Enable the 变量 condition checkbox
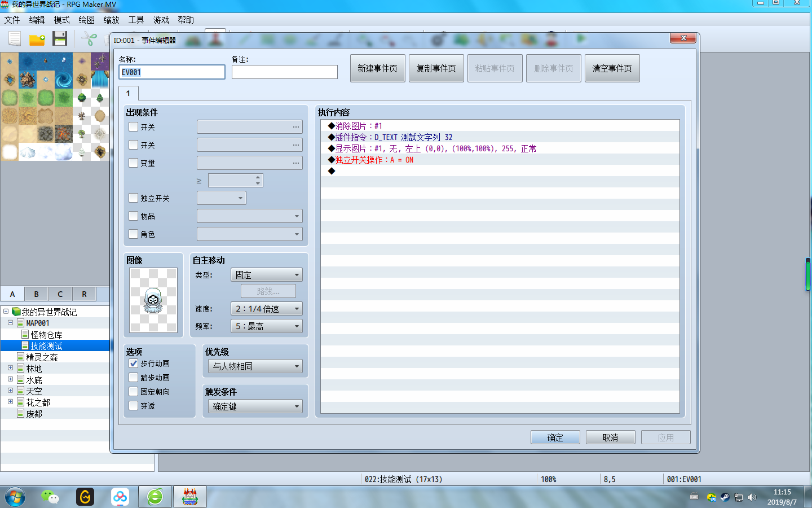This screenshot has height=508, width=812. [134, 163]
